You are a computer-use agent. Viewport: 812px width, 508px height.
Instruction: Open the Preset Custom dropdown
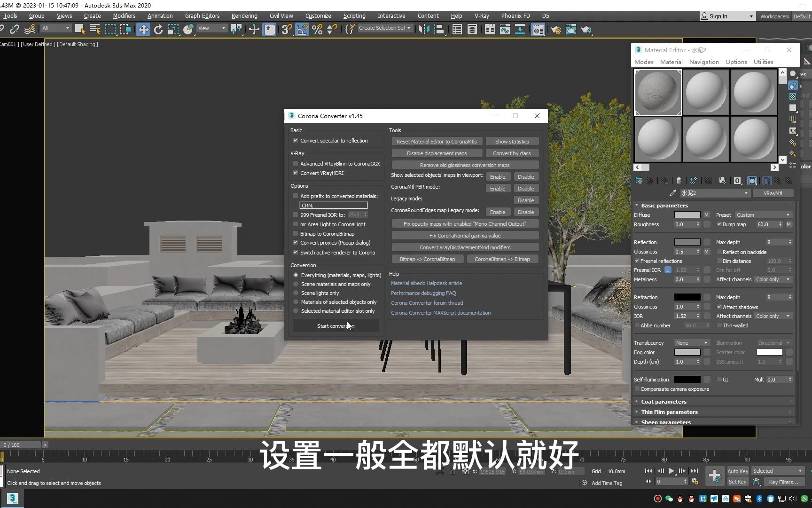click(x=763, y=215)
